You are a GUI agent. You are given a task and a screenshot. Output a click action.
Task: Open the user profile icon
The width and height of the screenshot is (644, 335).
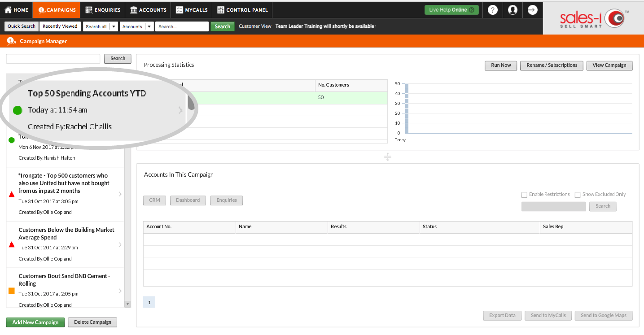[x=513, y=10]
